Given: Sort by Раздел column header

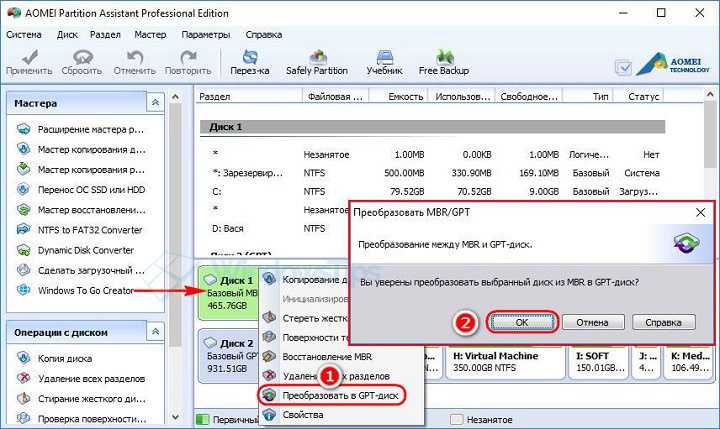Looking at the screenshot, I should pos(249,96).
